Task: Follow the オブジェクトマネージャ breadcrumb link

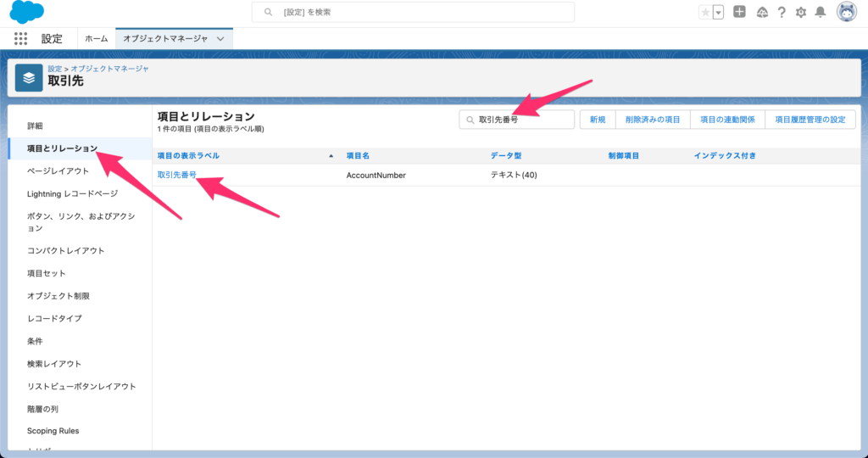Action: point(109,69)
